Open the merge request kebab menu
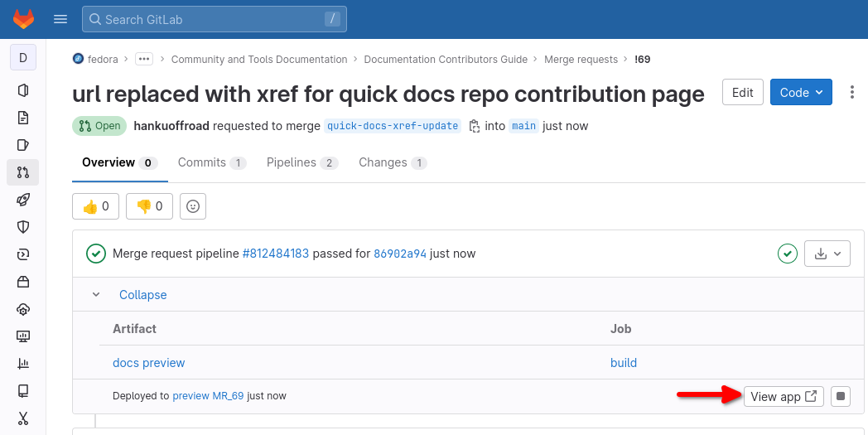 coord(851,92)
